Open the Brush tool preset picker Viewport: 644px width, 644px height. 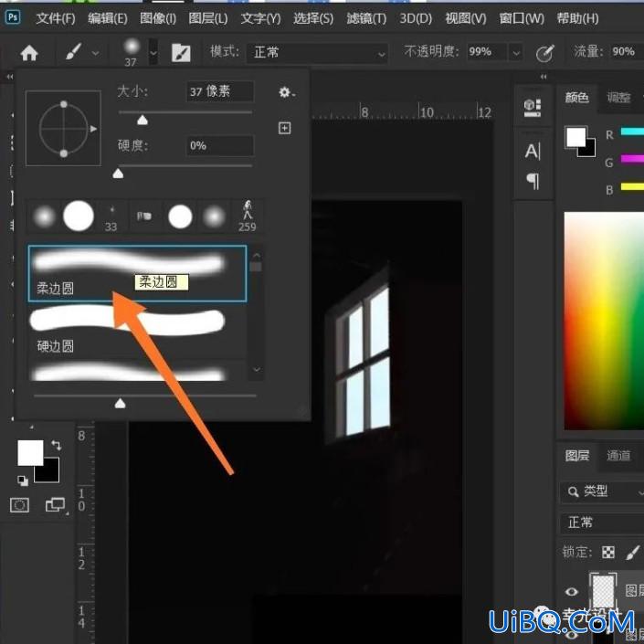[74, 52]
